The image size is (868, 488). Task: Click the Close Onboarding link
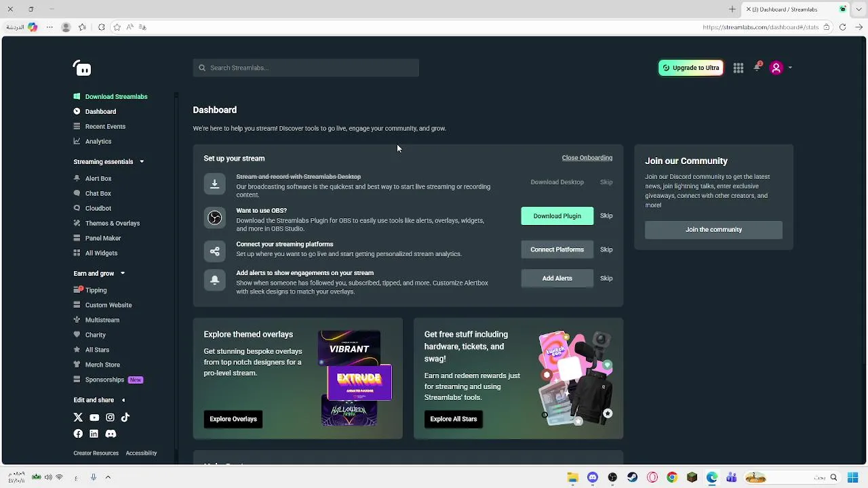(x=587, y=158)
